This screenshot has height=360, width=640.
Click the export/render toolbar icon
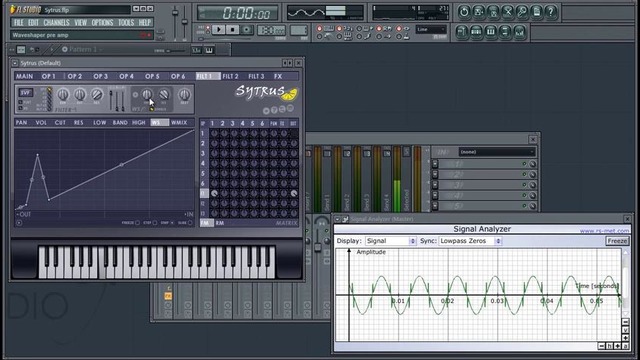coord(493,12)
